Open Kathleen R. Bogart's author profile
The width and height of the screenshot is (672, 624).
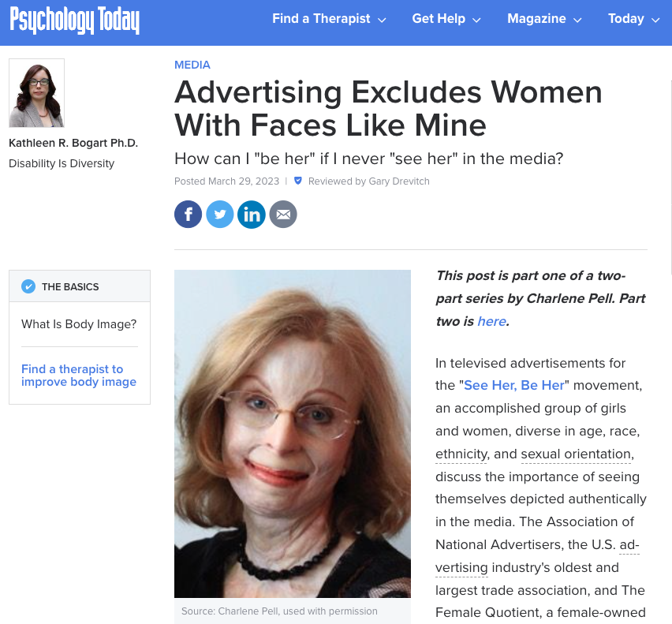73,143
